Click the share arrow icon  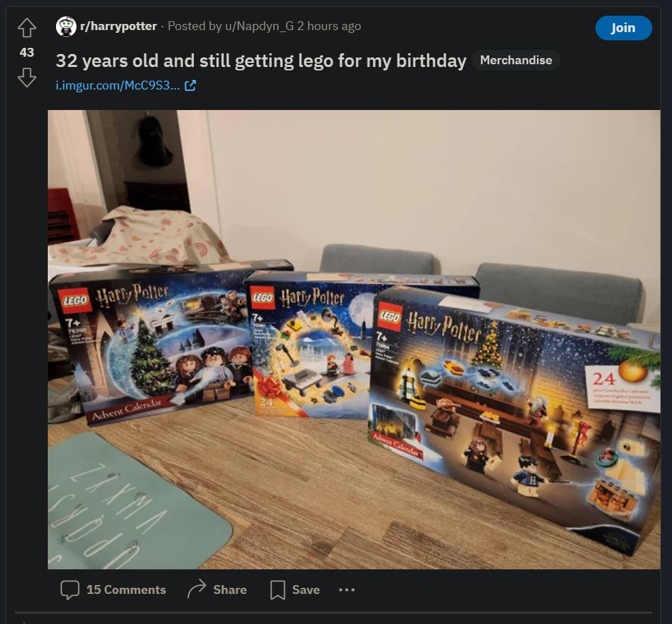point(197,589)
